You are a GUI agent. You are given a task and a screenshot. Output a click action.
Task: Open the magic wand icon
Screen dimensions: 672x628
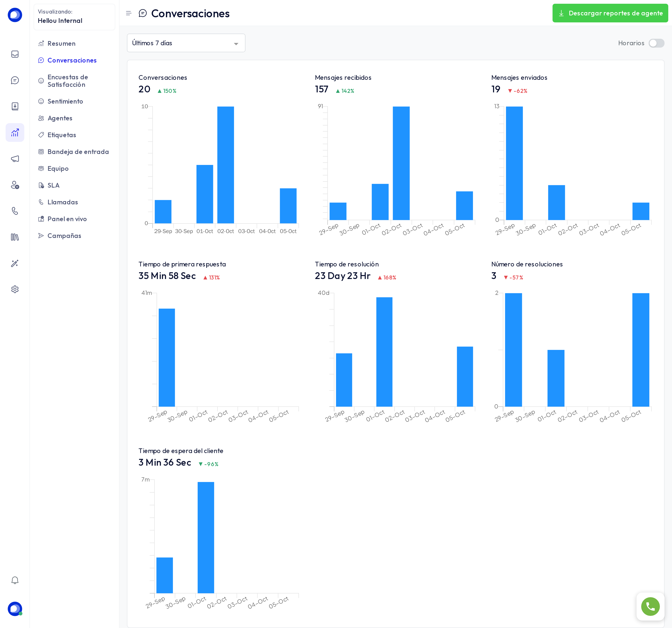(15, 263)
